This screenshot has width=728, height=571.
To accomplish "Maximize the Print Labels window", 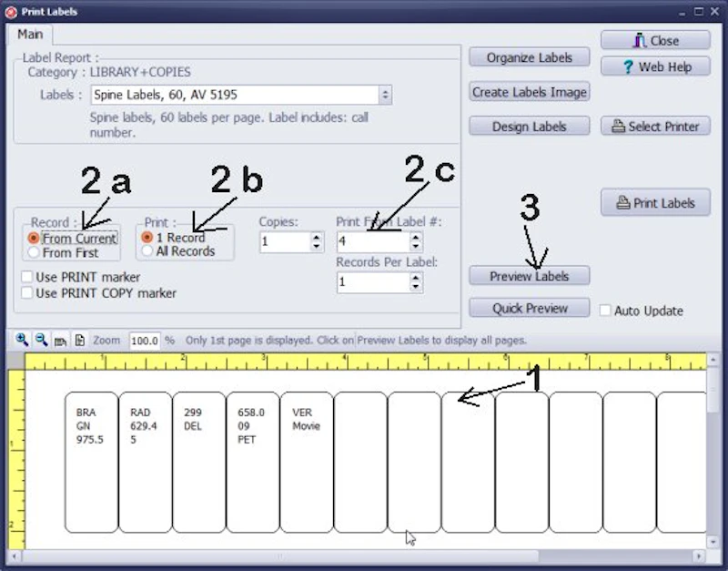I will [699, 11].
